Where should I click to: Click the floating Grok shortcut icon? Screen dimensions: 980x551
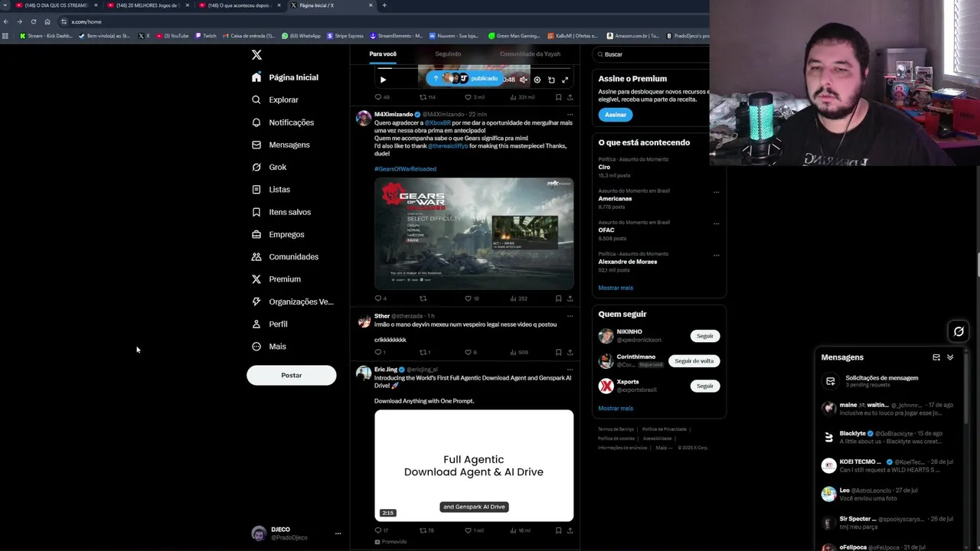click(x=959, y=331)
